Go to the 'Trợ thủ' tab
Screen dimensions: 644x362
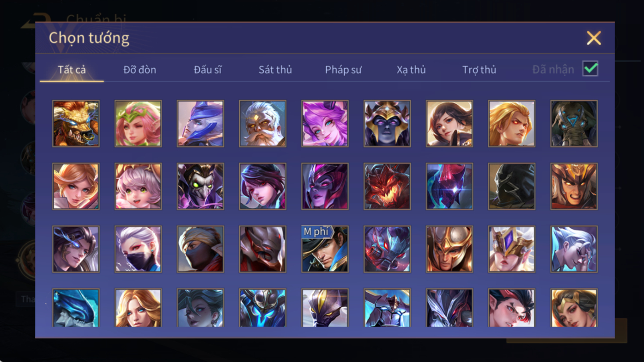(x=479, y=70)
